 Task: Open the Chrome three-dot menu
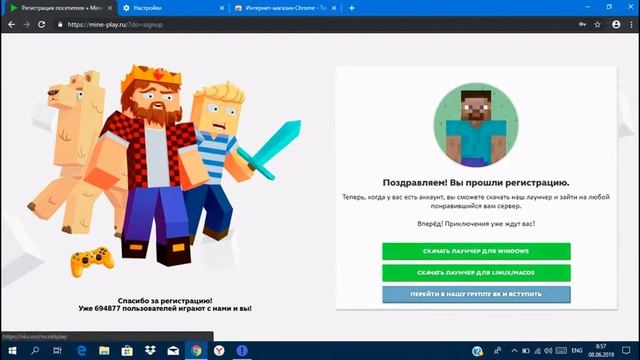pos(631,24)
